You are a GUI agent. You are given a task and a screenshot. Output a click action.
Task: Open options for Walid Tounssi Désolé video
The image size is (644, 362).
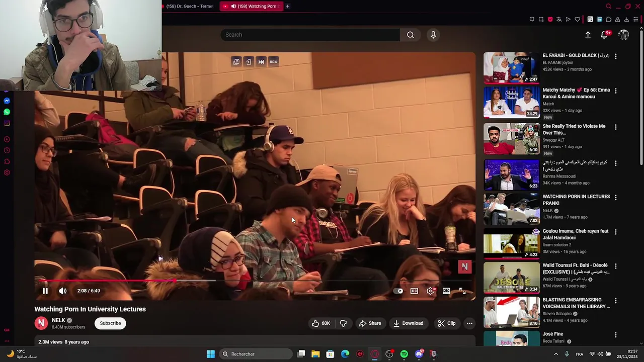616,266
